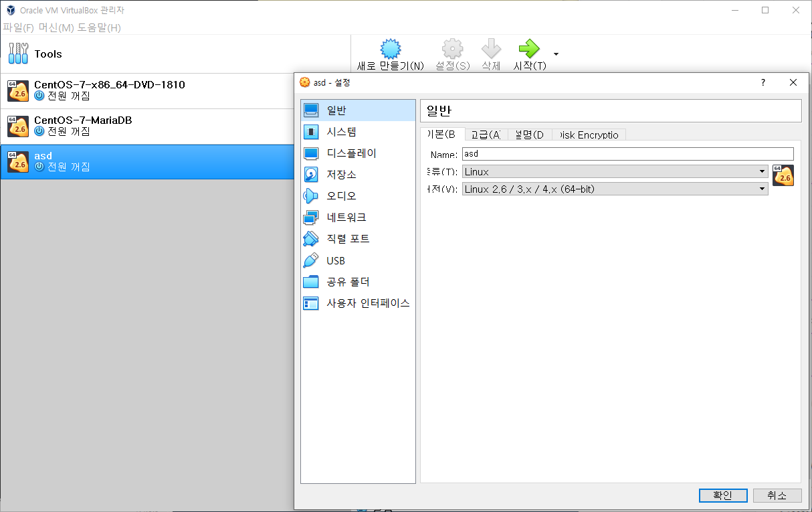Open the start button dropdown arrow
Viewport: 812px width, 512px height.
(556, 54)
